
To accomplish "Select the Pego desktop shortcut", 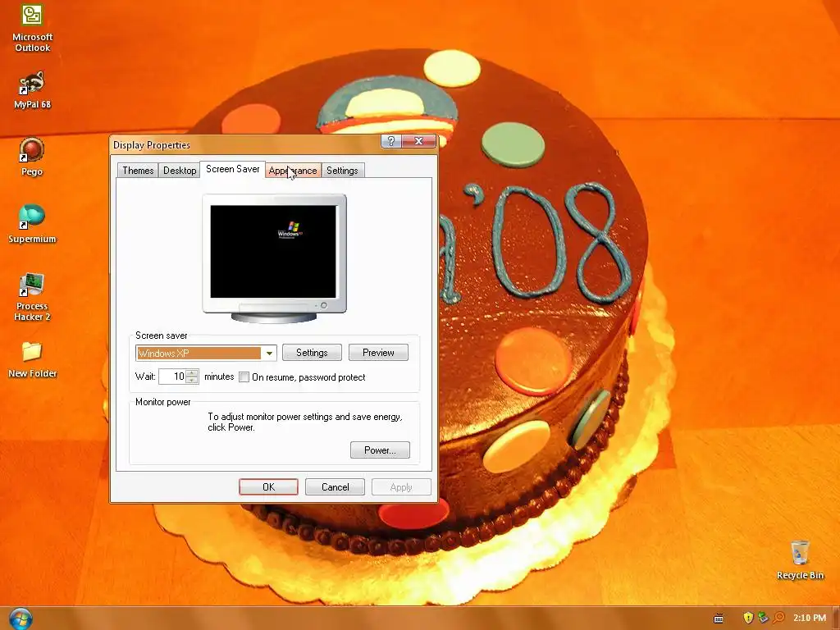I will tap(32, 157).
